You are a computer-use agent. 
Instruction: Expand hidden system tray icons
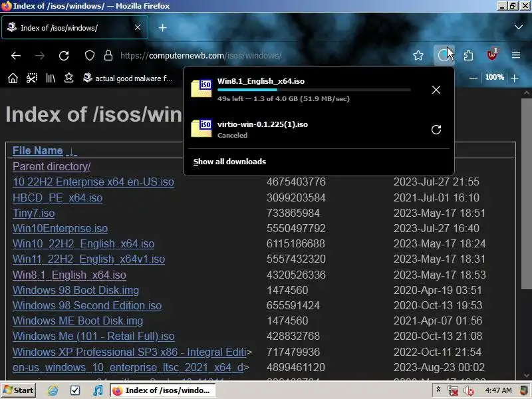click(438, 390)
